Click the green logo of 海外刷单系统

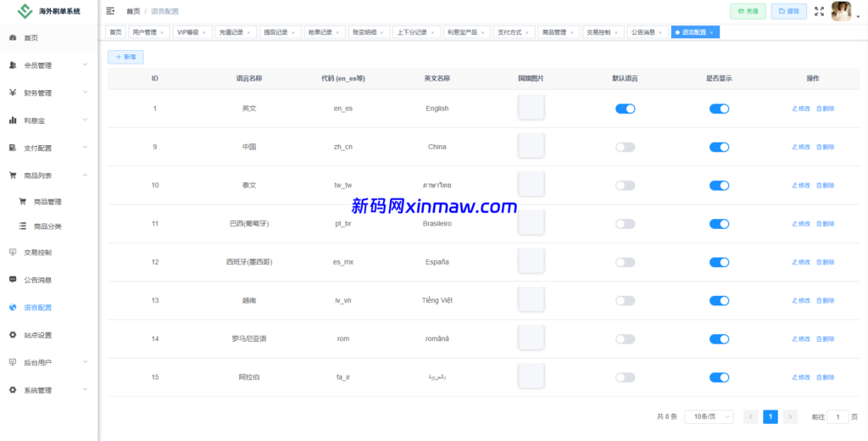25,11
